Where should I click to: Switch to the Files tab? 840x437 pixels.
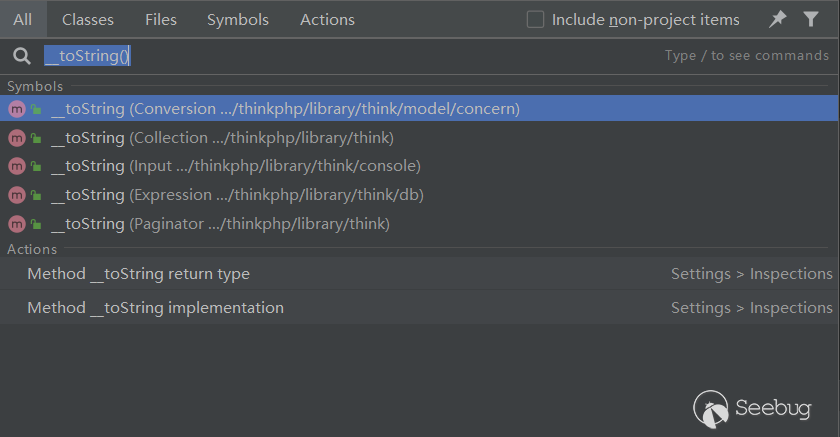[161, 19]
